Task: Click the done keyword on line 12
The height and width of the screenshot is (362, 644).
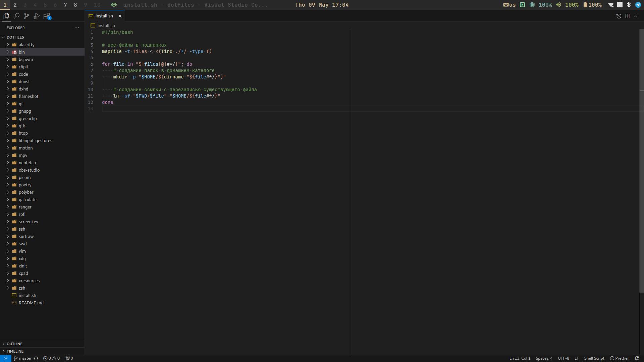Action: click(x=108, y=102)
